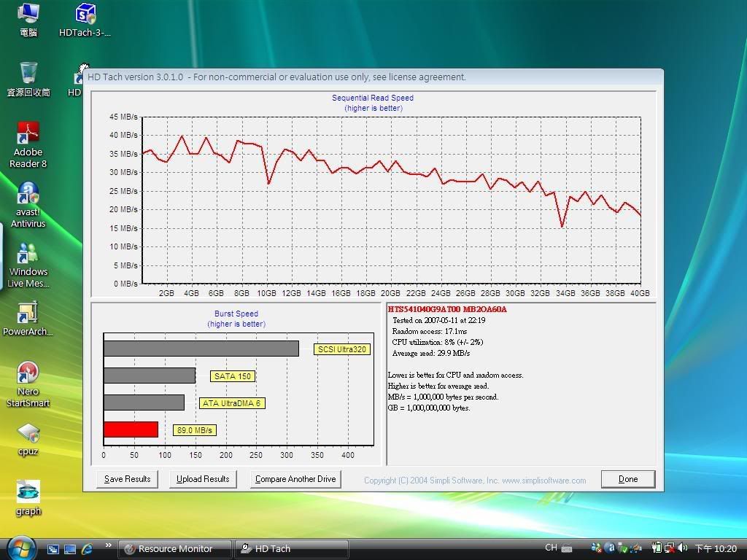Click the HD Tach window title bar
The image size is (747, 560).
[x=373, y=77]
